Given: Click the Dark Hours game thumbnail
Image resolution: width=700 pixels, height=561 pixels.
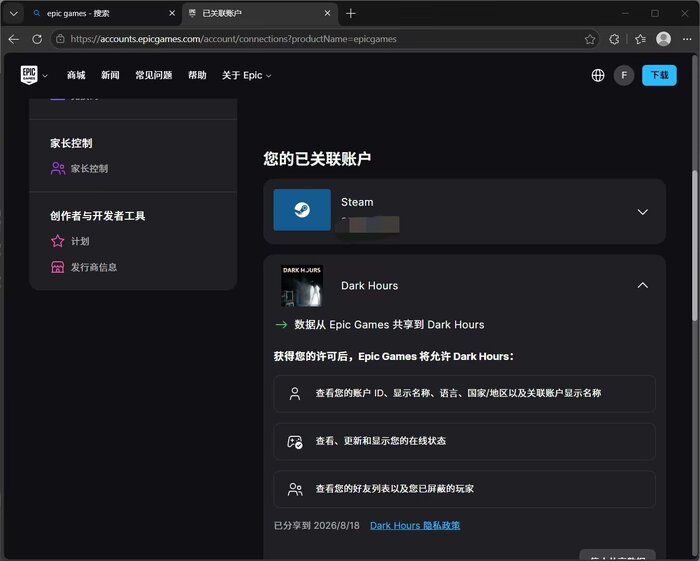Looking at the screenshot, I should click(302, 286).
